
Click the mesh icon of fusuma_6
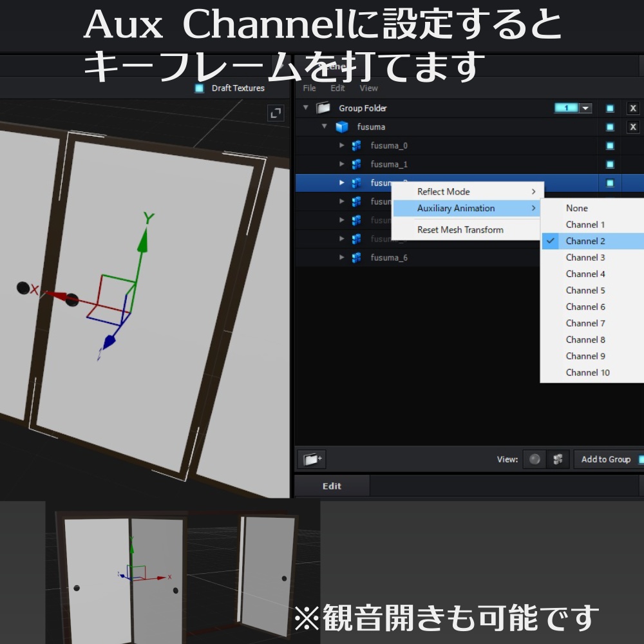point(356,258)
